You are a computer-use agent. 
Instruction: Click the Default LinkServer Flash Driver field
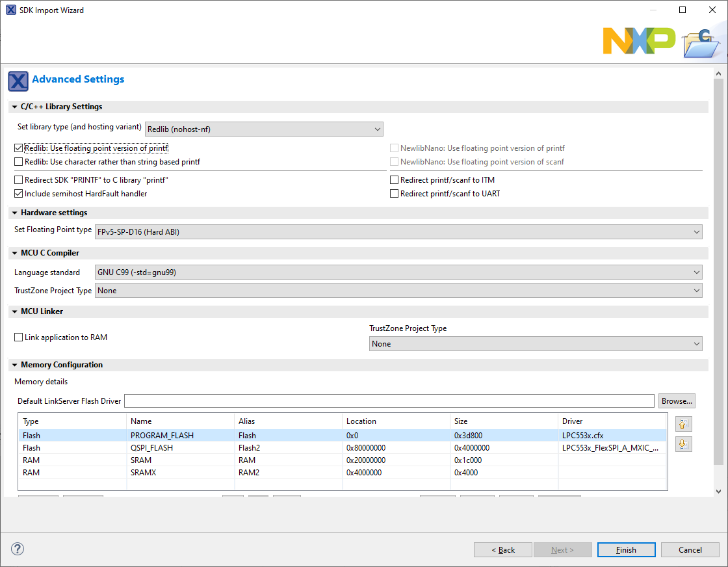[x=389, y=401]
